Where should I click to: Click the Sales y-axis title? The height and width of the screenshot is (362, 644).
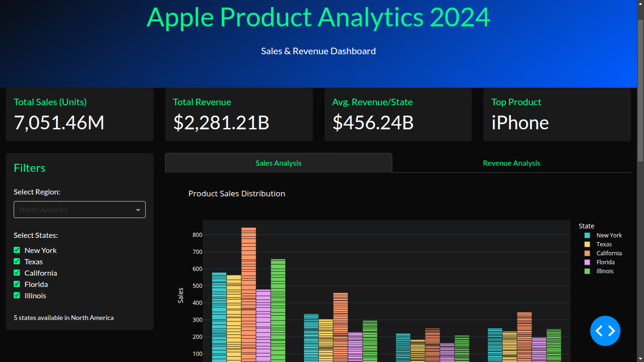click(x=181, y=295)
